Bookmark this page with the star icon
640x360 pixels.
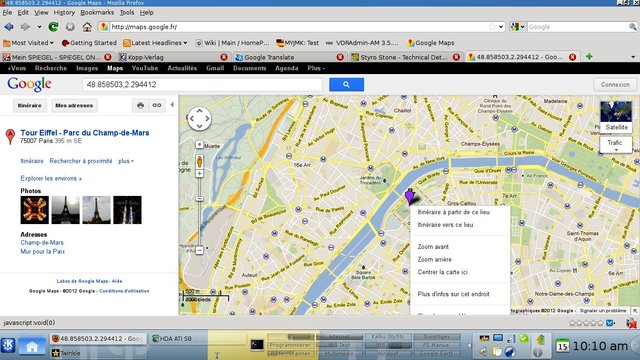click(492, 27)
